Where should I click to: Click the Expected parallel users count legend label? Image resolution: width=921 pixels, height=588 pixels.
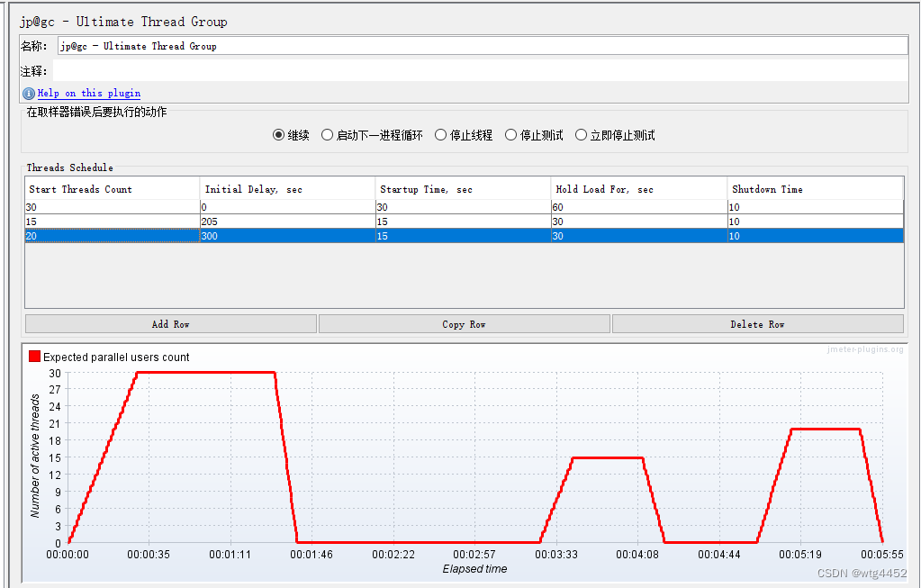coord(116,357)
